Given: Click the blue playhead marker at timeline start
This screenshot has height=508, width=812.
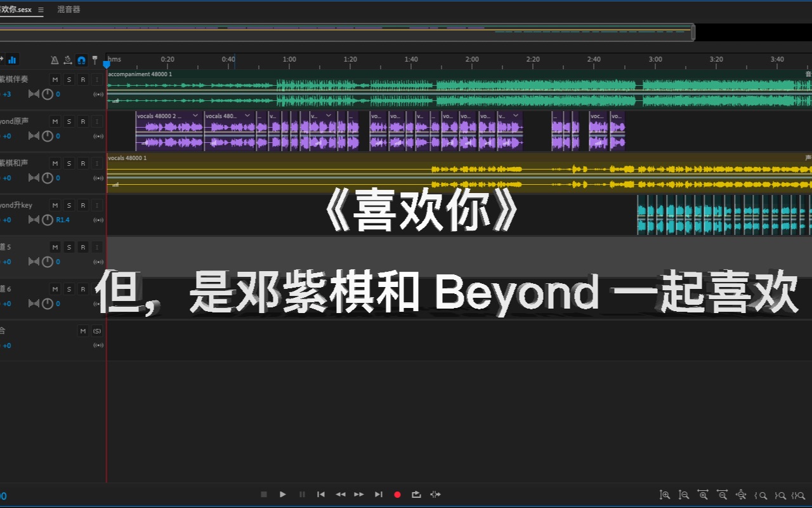Looking at the screenshot, I should pyautogui.click(x=107, y=64).
